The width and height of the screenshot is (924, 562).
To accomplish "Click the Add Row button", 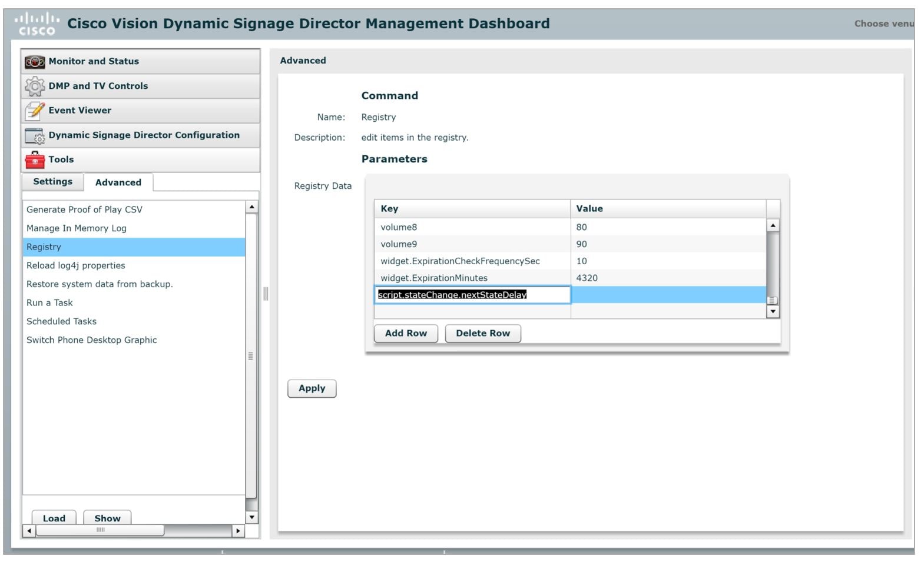I will 406,333.
